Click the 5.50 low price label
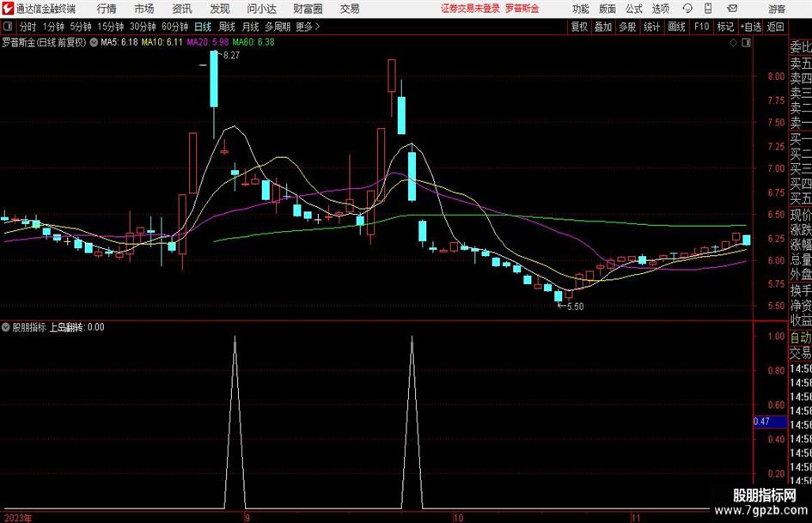 click(576, 307)
